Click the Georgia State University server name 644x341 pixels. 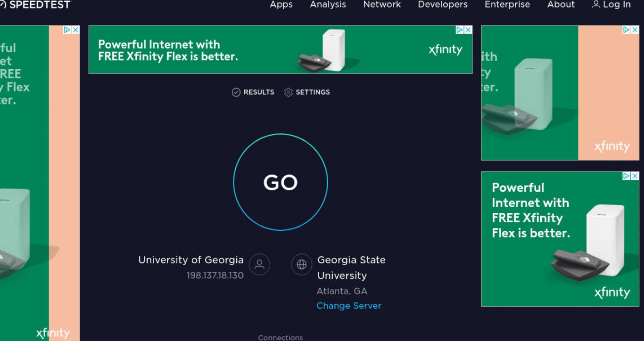(351, 268)
